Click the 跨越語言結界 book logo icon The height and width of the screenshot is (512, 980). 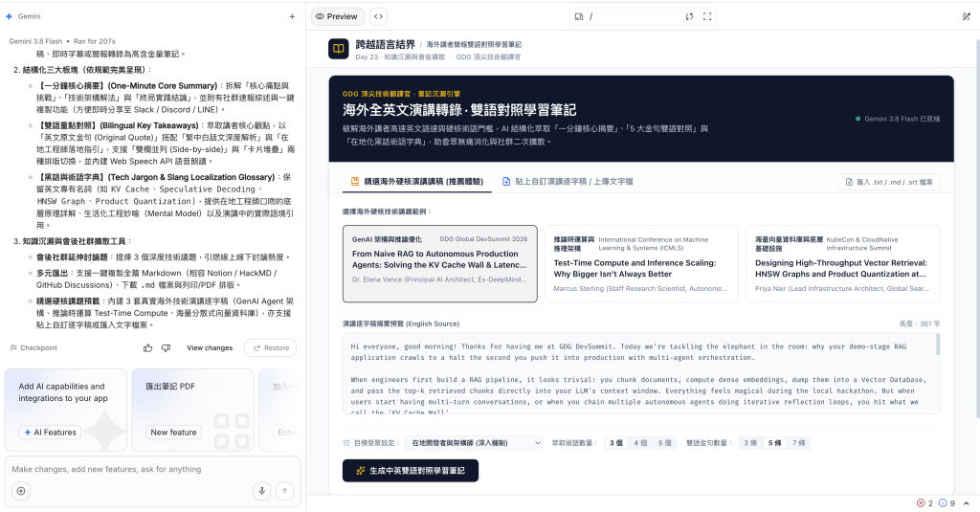click(339, 49)
